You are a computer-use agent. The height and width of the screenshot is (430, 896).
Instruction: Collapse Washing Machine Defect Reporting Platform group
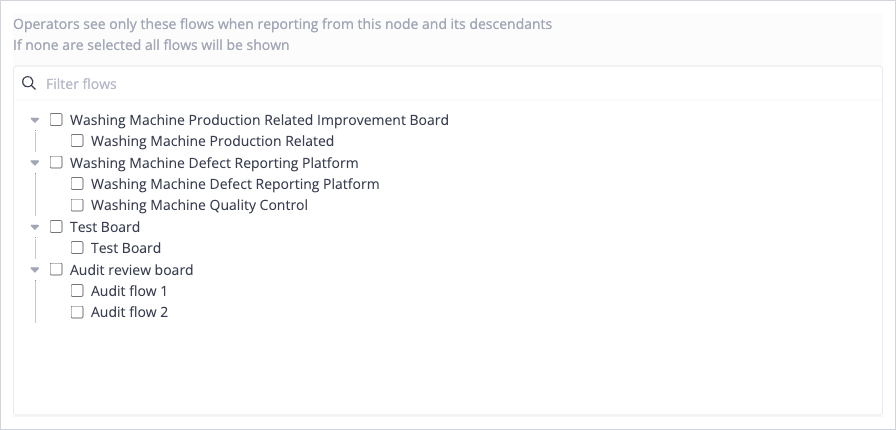pos(35,163)
